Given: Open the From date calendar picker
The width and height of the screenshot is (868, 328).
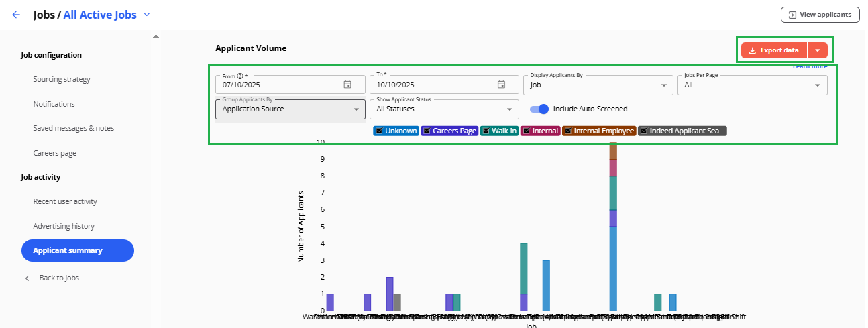Looking at the screenshot, I should pos(347,85).
